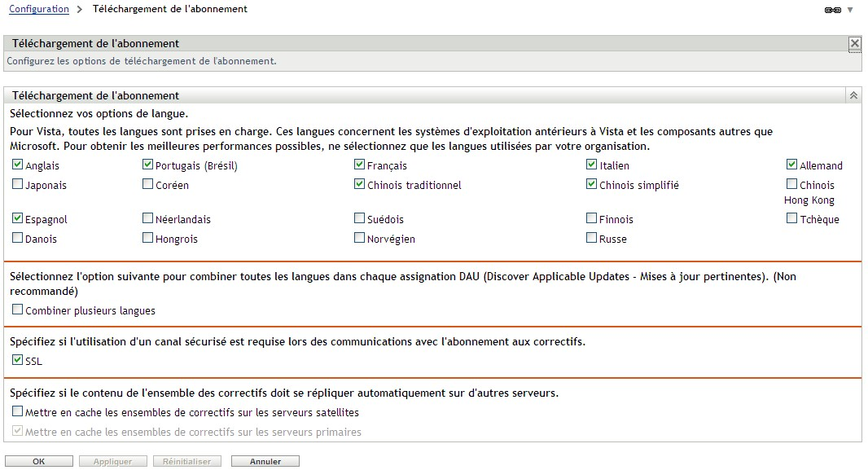
Task: Collapse the Téléchargement de l'abonnement section
Action: [x=854, y=94]
